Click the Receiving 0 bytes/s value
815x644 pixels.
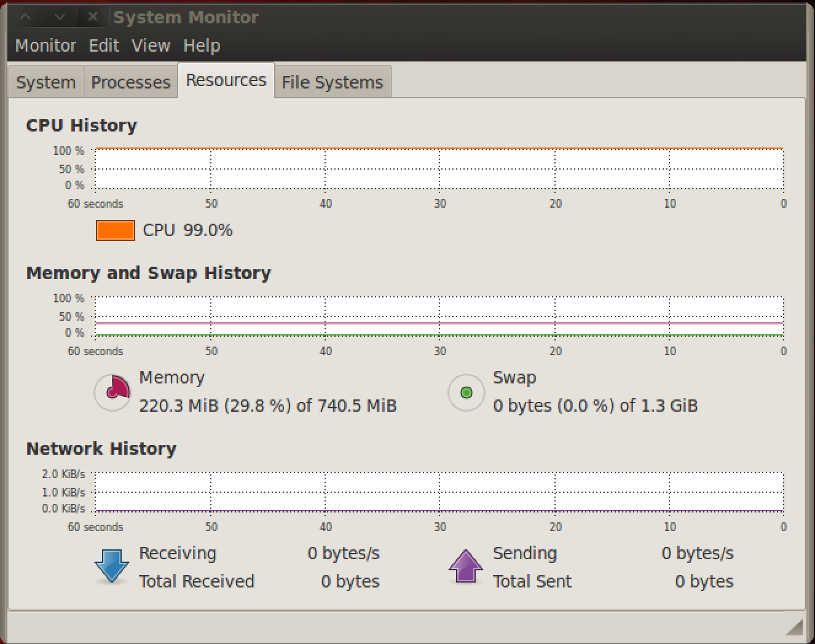[x=344, y=553]
